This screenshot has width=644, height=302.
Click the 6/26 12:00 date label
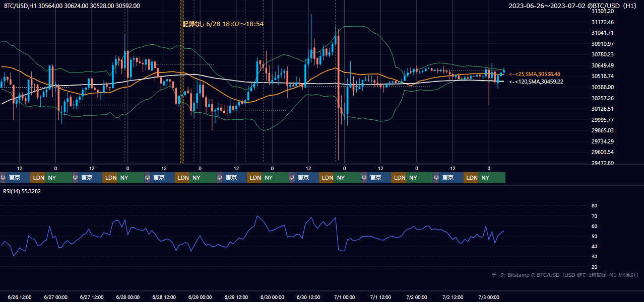20,297
